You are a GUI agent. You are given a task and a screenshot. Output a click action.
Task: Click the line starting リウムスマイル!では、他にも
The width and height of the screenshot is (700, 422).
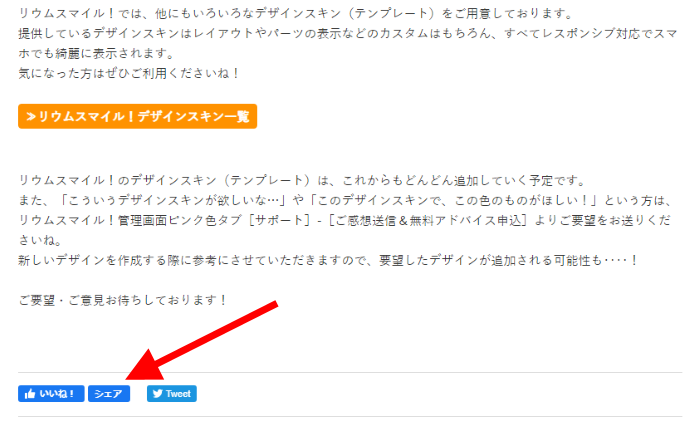tap(296, 13)
